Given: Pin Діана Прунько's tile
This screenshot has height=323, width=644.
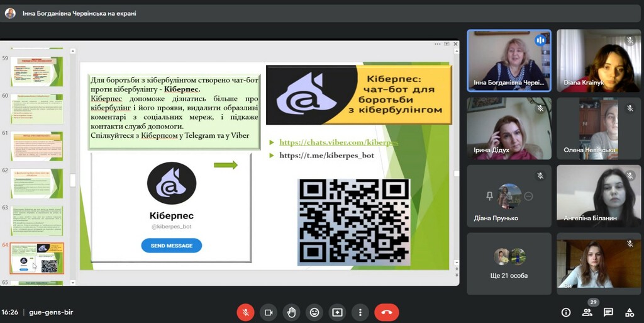Looking at the screenshot, I should coord(489,196).
